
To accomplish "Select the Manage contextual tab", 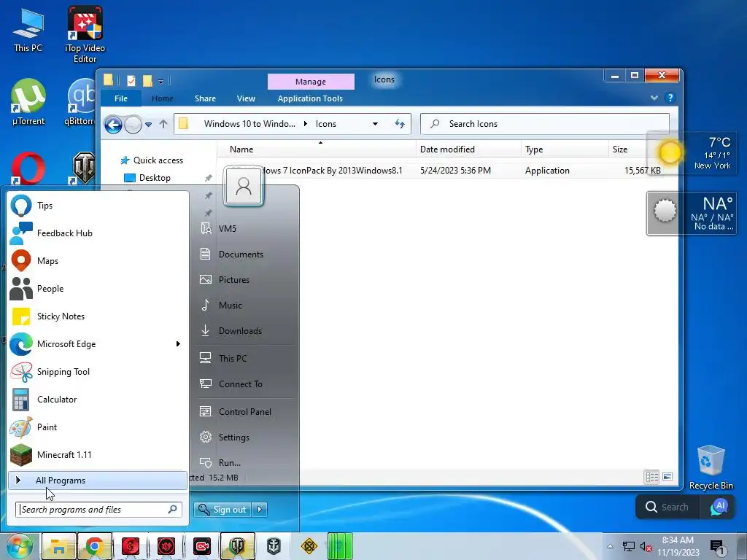I will [x=311, y=82].
